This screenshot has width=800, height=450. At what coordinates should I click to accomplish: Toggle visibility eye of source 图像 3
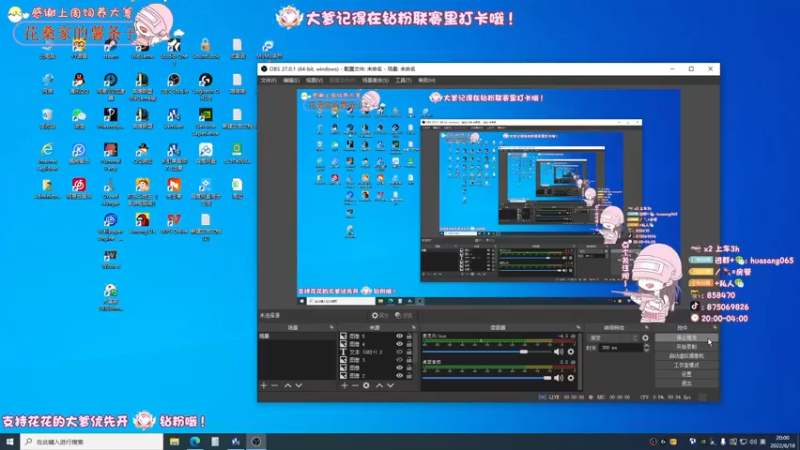(x=399, y=360)
